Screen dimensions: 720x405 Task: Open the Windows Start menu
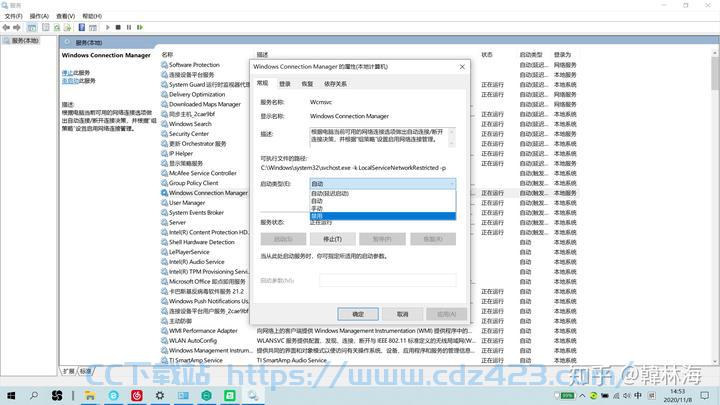click(x=11, y=395)
